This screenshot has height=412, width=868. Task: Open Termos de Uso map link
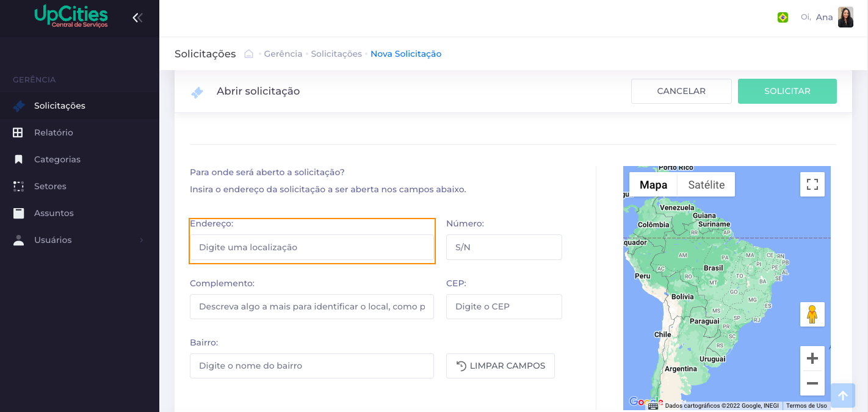[x=806, y=406]
